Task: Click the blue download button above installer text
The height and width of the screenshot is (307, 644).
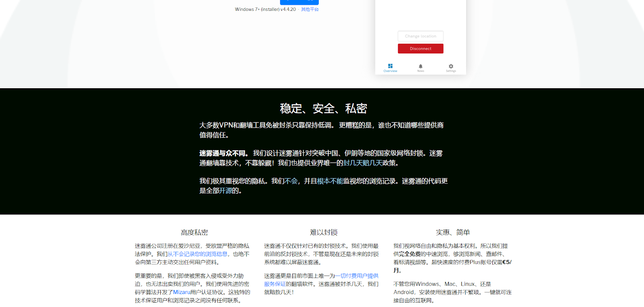Action: pyautogui.click(x=299, y=2)
